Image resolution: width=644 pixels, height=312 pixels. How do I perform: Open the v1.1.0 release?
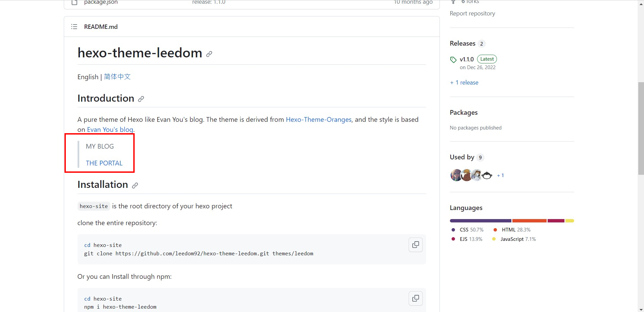click(x=467, y=59)
